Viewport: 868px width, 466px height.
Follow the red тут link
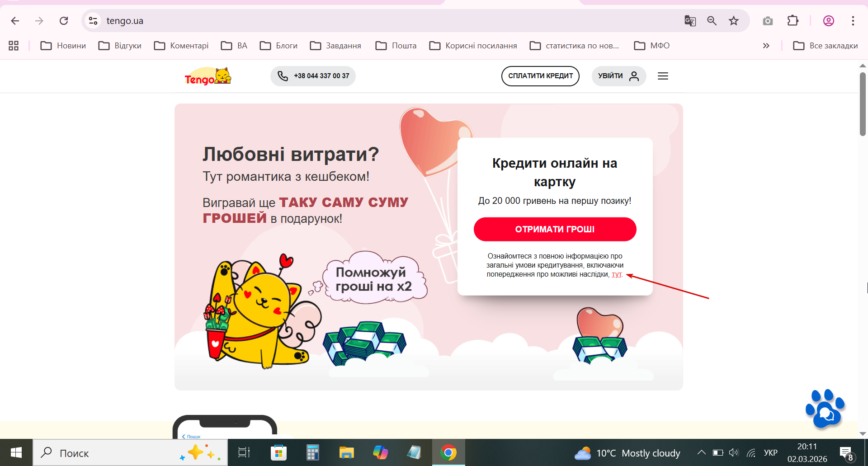click(x=617, y=274)
